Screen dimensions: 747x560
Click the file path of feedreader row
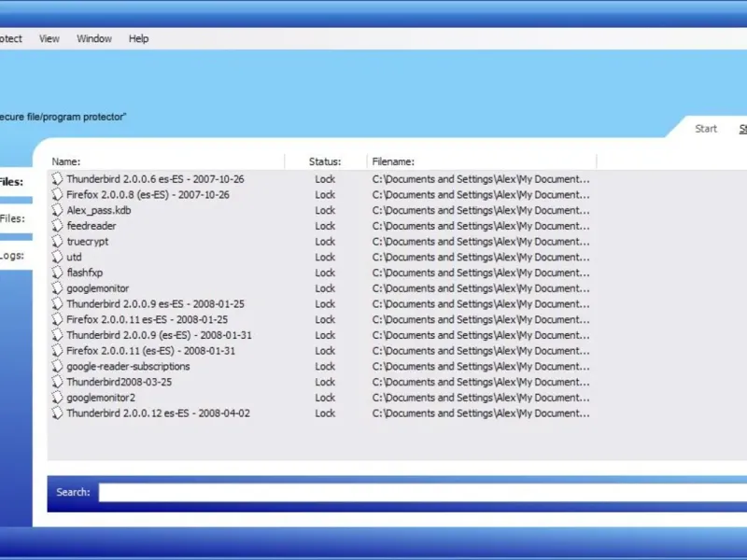(x=481, y=226)
